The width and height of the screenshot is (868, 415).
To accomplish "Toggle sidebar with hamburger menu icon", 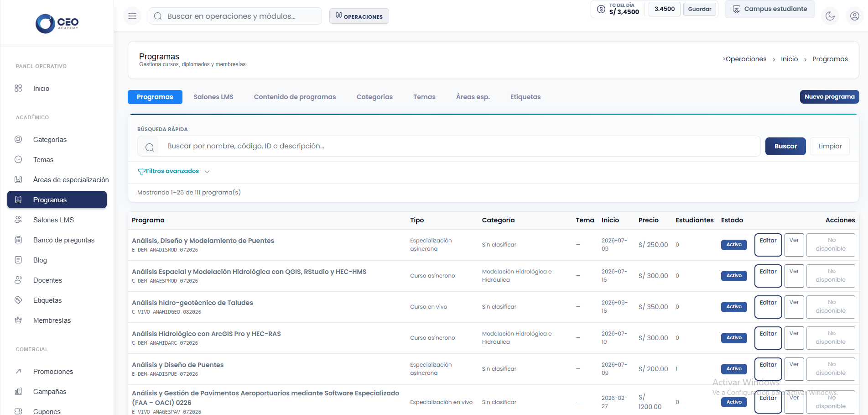I will (132, 16).
